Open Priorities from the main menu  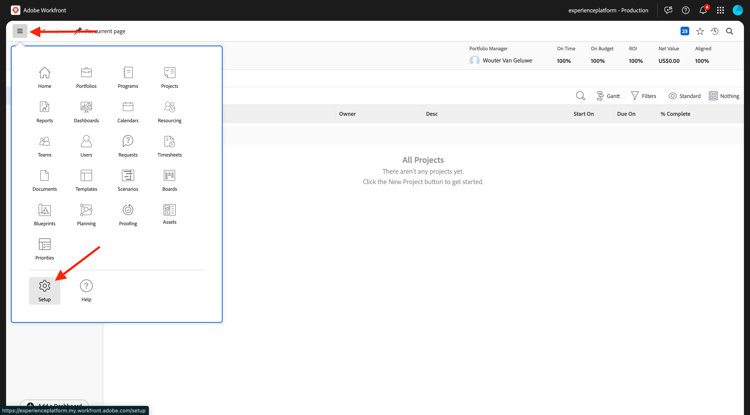(44, 250)
